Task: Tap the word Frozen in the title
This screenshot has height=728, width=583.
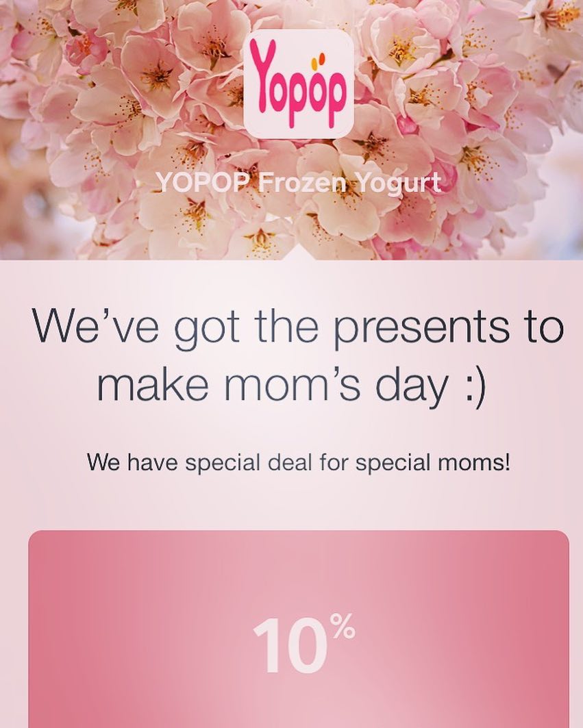Action: coord(306,182)
